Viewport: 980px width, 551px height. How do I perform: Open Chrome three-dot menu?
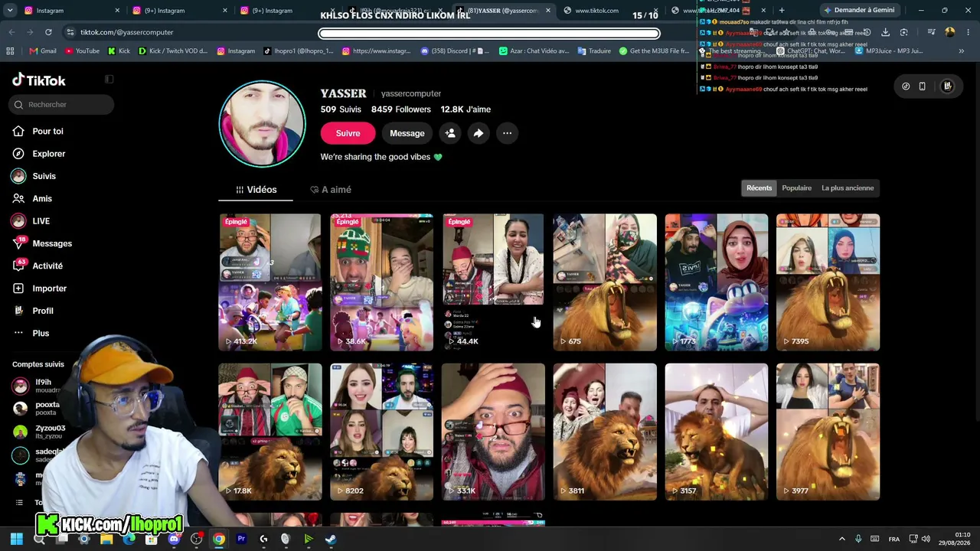(968, 32)
